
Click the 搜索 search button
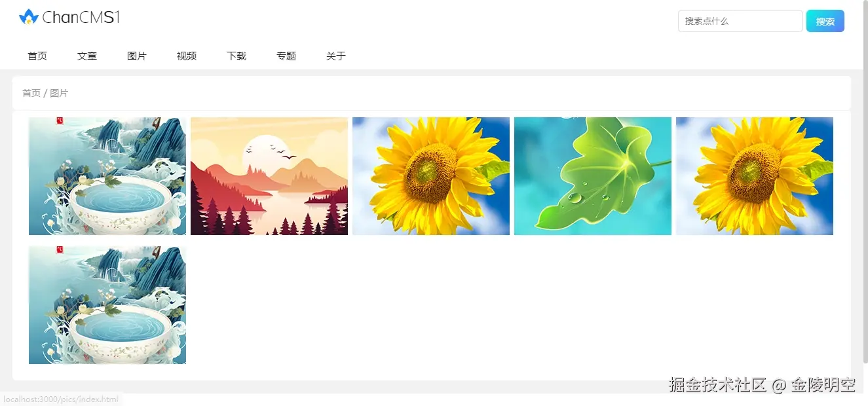pyautogui.click(x=825, y=21)
